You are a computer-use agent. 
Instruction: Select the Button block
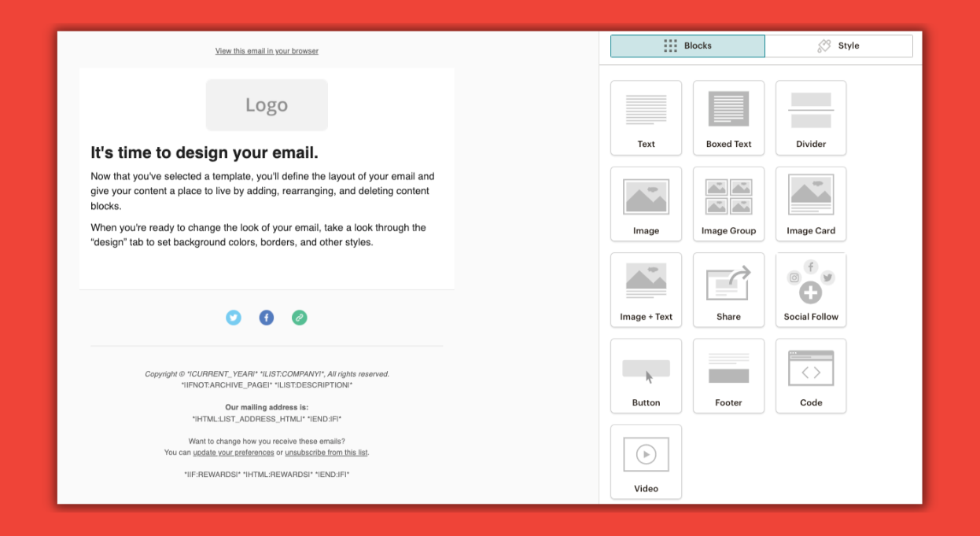[646, 376]
